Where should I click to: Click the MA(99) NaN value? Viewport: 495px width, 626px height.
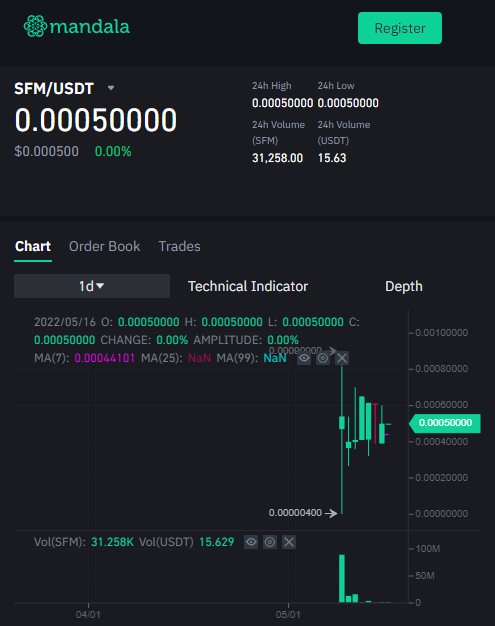tap(275, 358)
